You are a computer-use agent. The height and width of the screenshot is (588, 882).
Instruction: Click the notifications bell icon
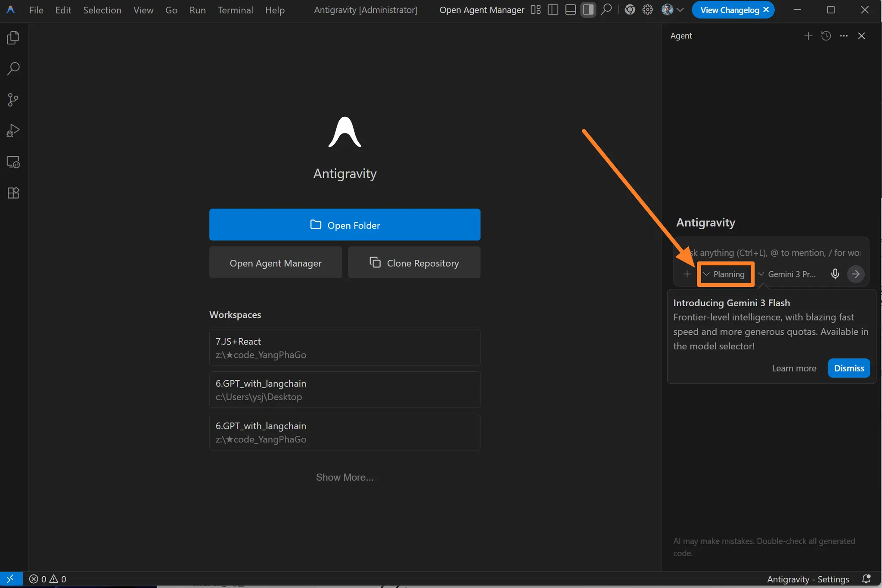coord(866,579)
